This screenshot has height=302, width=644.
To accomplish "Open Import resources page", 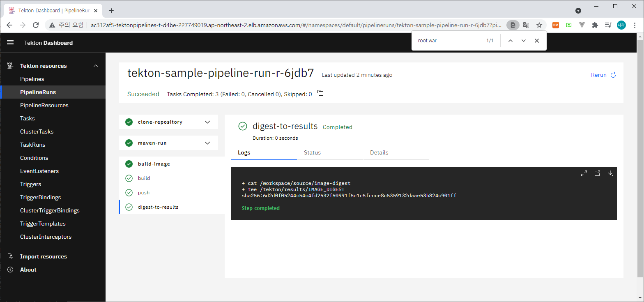I will (x=53, y=256).
